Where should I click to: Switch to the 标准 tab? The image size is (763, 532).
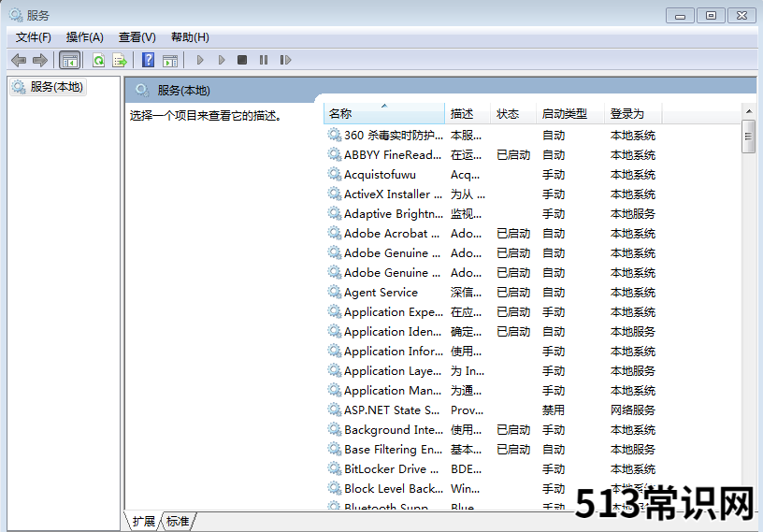(x=178, y=522)
